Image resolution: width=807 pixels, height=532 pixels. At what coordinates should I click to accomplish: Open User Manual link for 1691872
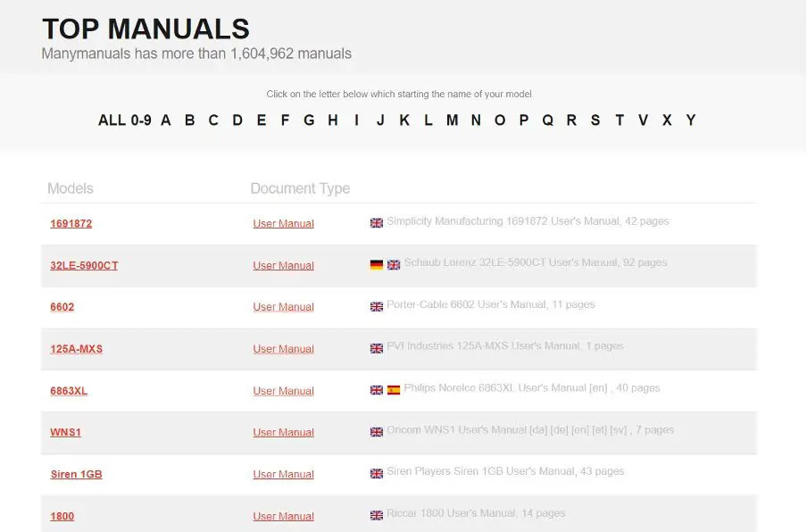pos(284,224)
